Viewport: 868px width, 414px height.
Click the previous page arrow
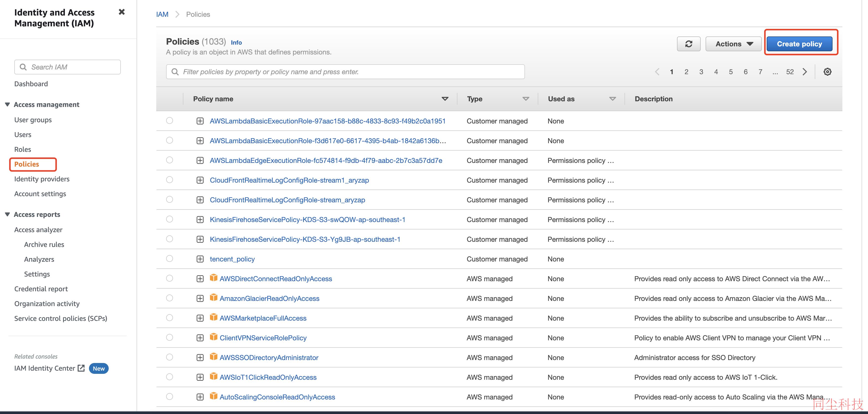[x=657, y=72]
